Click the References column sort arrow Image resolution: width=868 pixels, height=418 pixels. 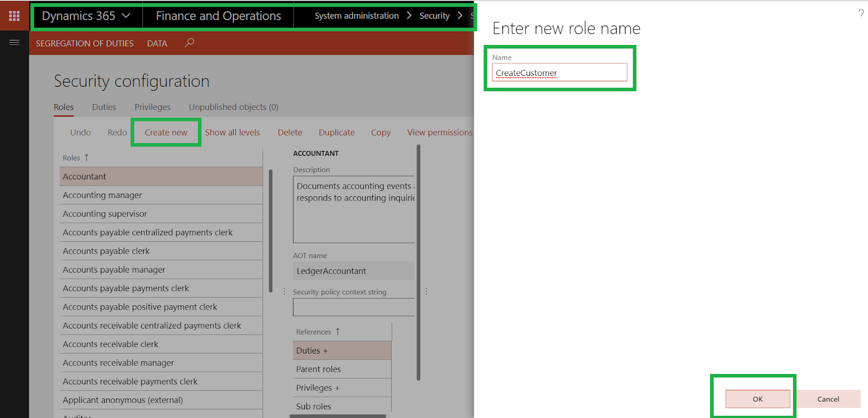(337, 331)
